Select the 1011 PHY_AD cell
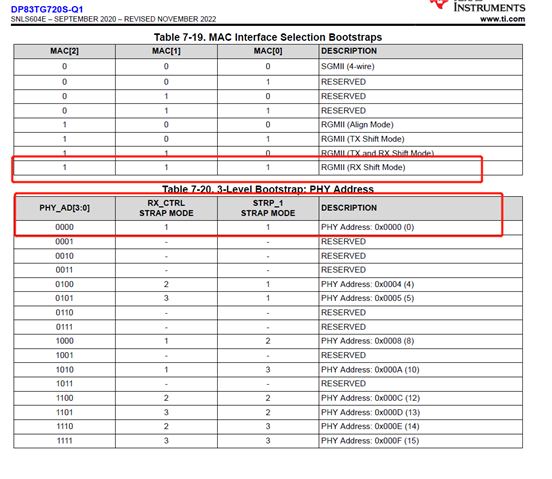 [64, 384]
